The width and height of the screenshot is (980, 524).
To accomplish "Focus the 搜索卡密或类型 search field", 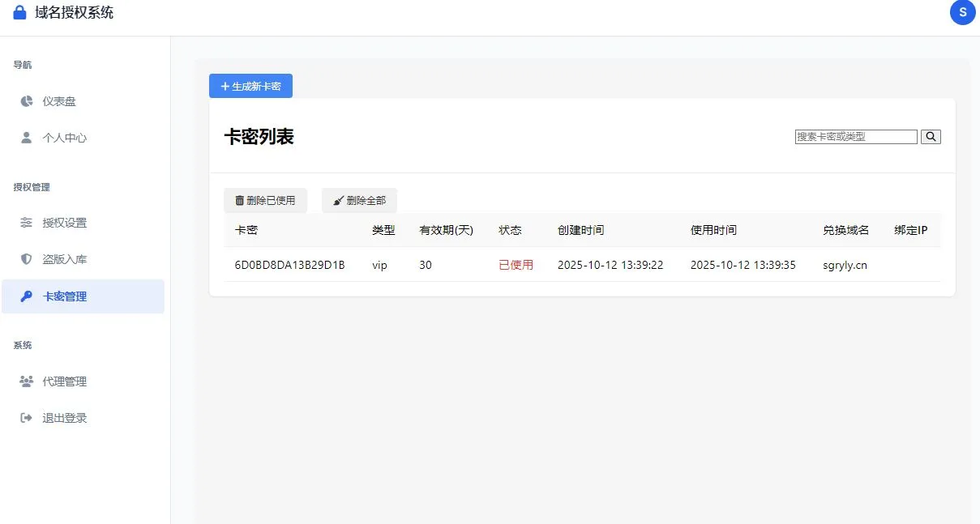I will (x=855, y=137).
